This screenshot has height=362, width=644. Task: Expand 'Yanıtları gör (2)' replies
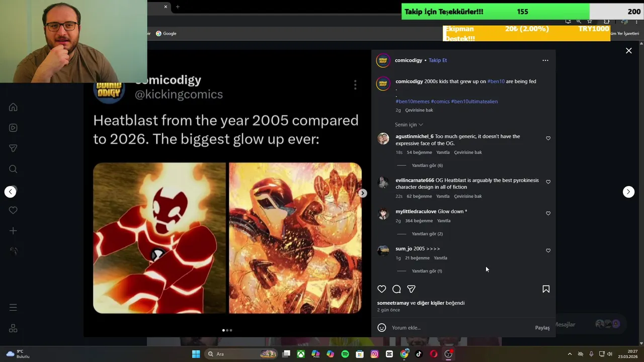click(427, 234)
